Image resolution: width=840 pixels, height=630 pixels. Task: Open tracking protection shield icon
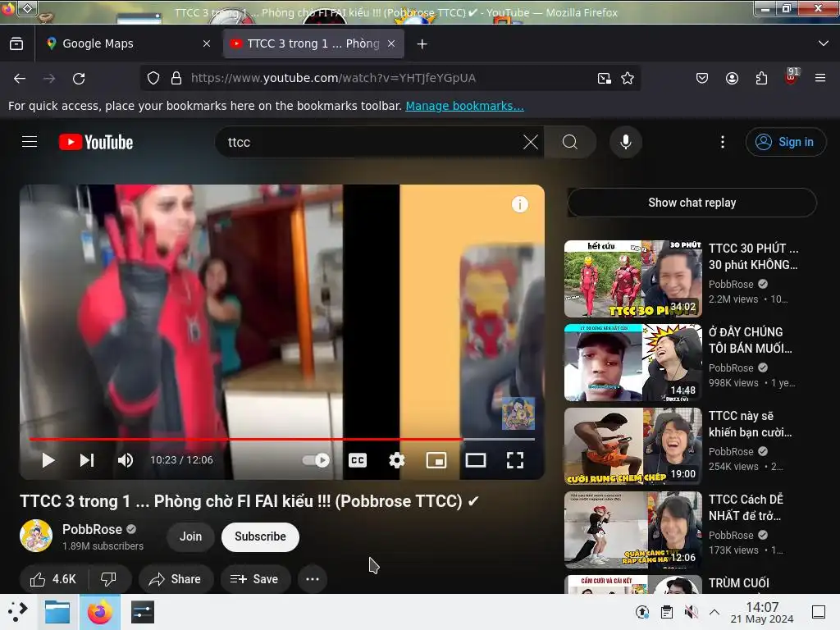153,78
